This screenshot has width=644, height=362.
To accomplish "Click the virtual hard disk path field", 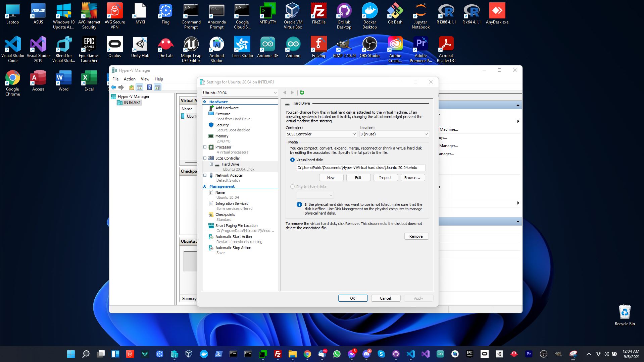I will pos(361,168).
